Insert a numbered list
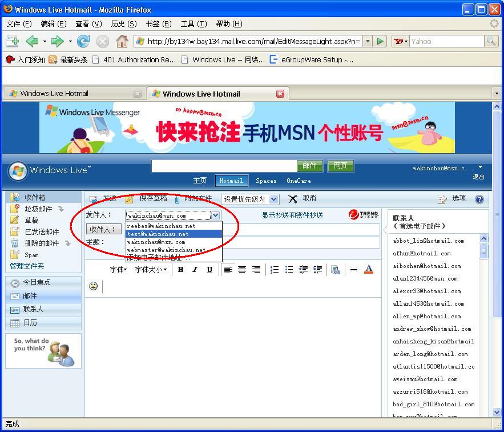Viewport: 504px width, 432px height. coord(275,270)
